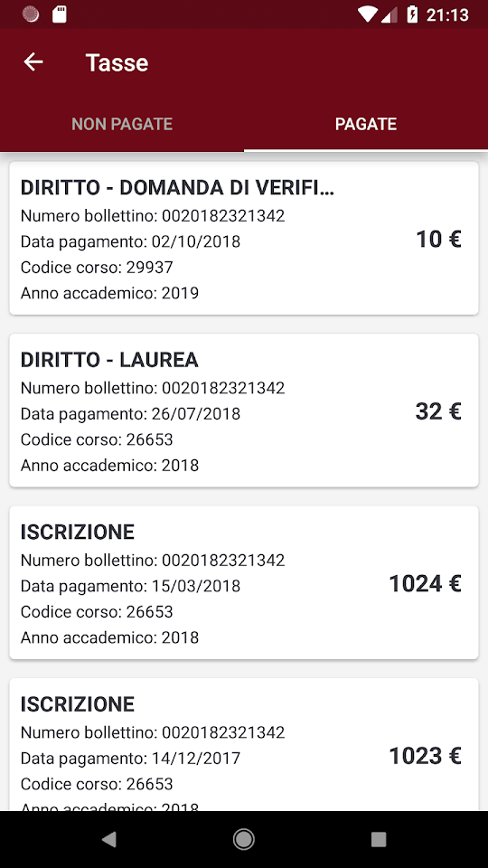Image resolution: width=488 pixels, height=868 pixels.
Task: Open the ISCRIZIONE card paid 14/12/2017
Action: click(244, 744)
